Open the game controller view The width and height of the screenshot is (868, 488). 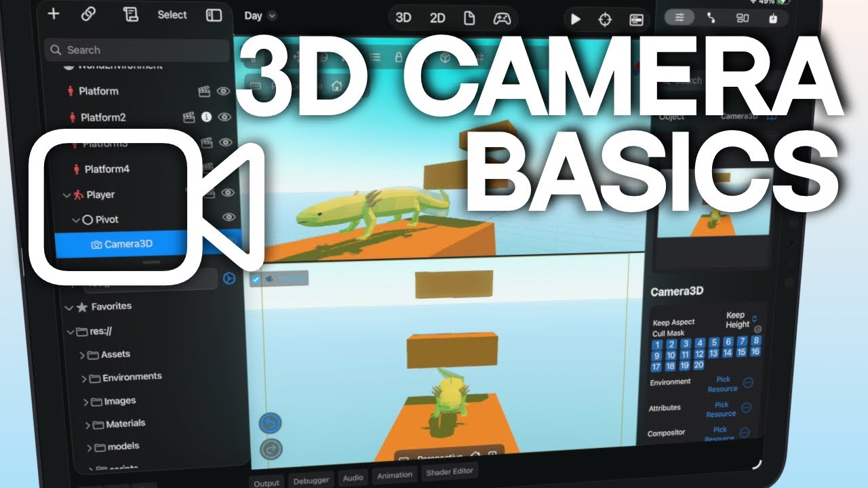[x=502, y=18]
